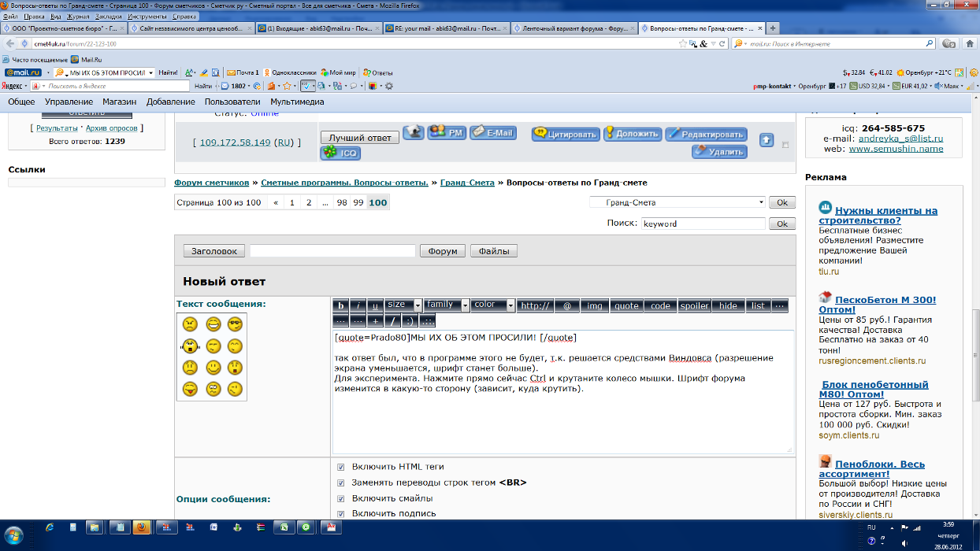Insert the angry red-faced smiley
This screenshot has width=980, height=551.
coord(190,324)
